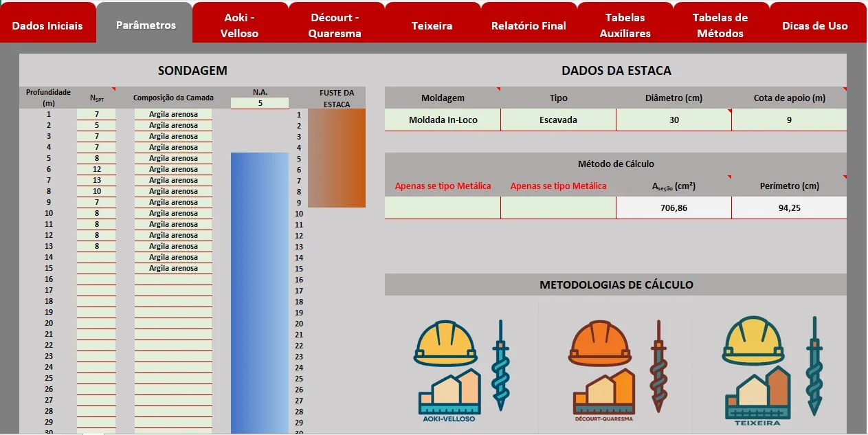Select NSPT value 10 at depth 8

(x=96, y=191)
